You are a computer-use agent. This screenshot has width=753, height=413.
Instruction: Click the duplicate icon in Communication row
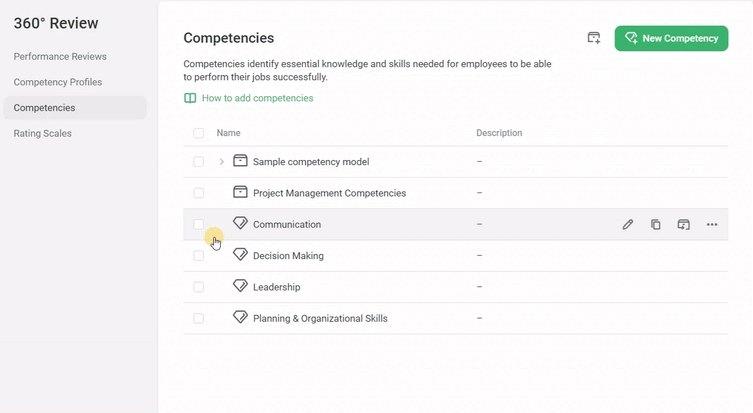click(656, 225)
